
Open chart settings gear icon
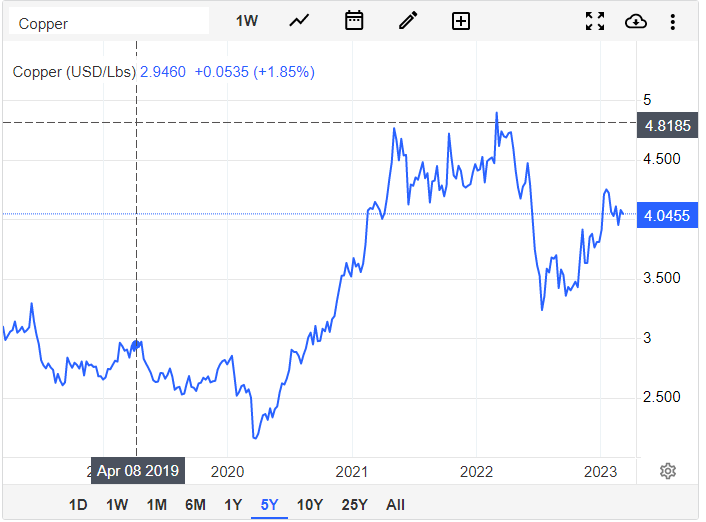coord(668,471)
